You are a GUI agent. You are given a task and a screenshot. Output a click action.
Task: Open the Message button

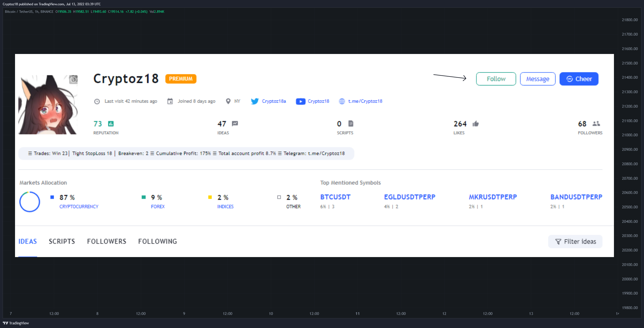(538, 79)
